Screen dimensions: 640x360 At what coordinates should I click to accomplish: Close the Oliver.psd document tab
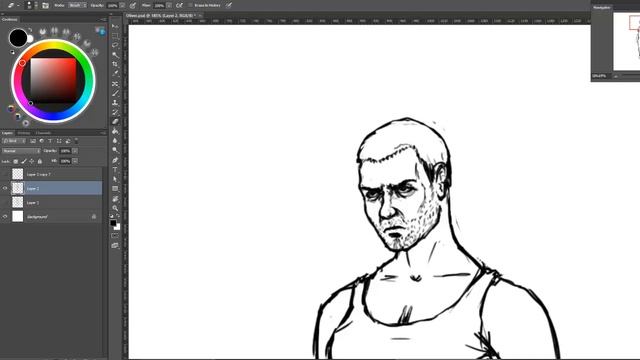click(x=200, y=16)
